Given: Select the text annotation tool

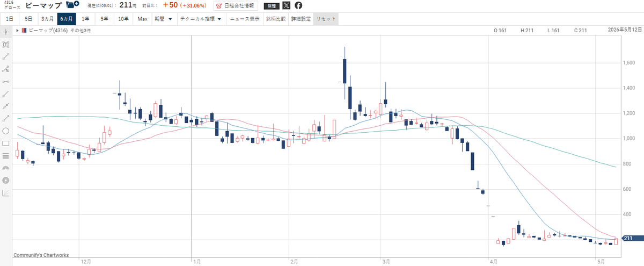Looking at the screenshot, I should click(x=6, y=44).
